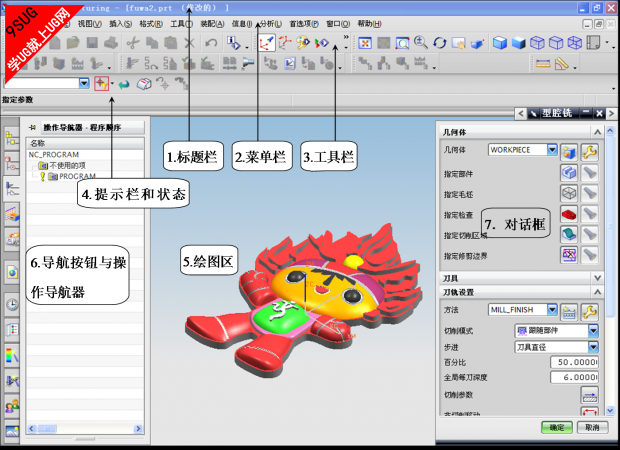Click the Edit object display palette icon
Image resolution: width=620 pixels, height=450 pixels.
303,43
